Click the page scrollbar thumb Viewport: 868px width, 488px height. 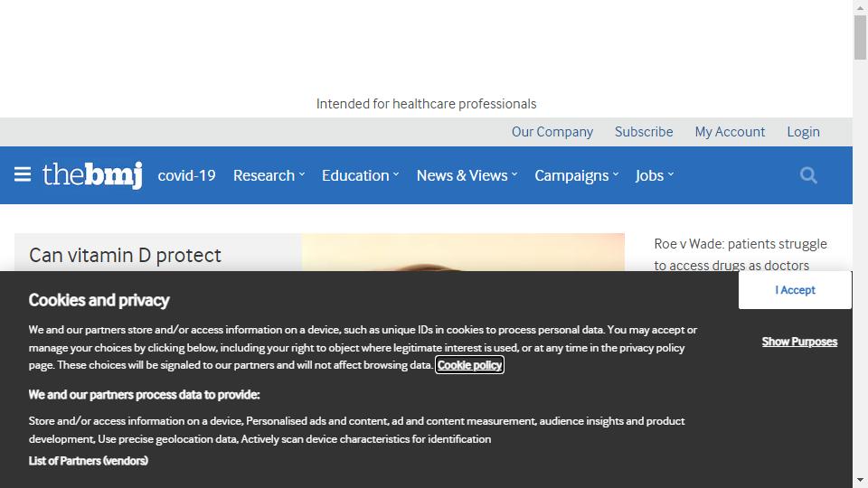tap(860, 37)
